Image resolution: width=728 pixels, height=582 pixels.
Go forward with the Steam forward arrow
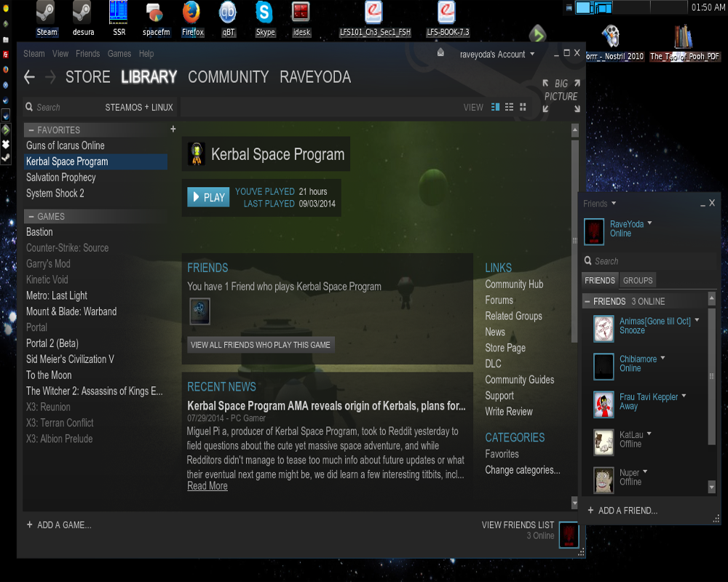click(50, 77)
